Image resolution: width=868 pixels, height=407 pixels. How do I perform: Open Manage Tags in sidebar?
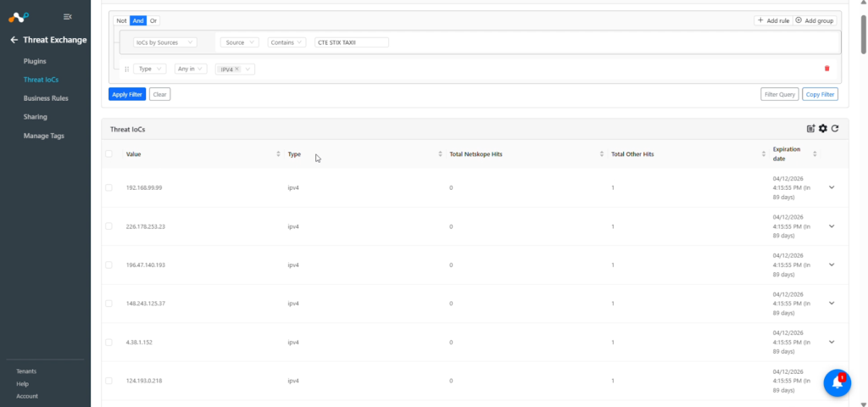(44, 136)
